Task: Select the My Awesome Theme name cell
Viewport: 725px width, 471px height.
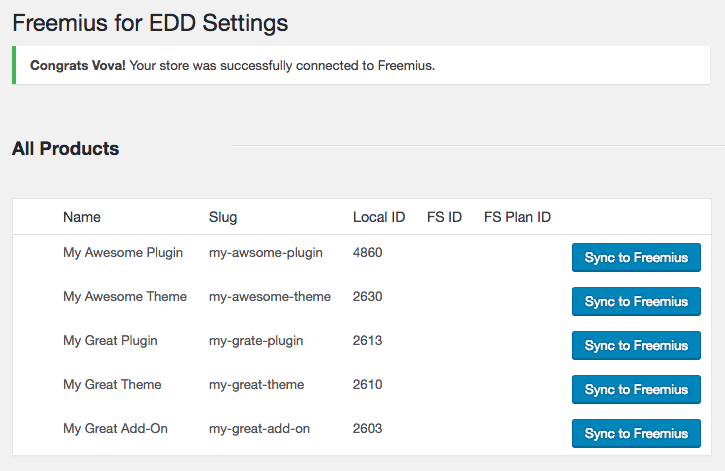Action: pos(125,296)
